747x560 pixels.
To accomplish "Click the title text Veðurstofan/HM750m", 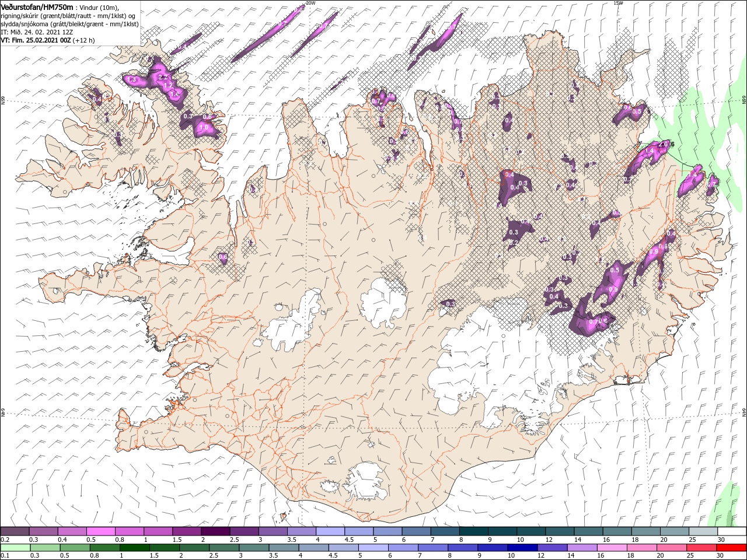I will [37, 6].
